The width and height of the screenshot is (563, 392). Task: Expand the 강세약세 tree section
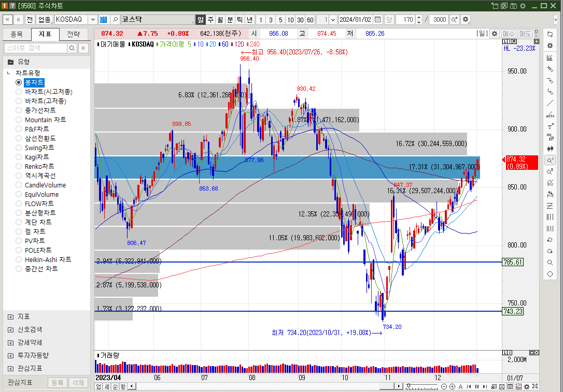tap(11, 343)
